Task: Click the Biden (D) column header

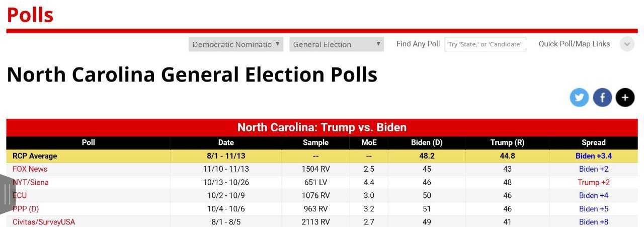Action: (x=427, y=142)
